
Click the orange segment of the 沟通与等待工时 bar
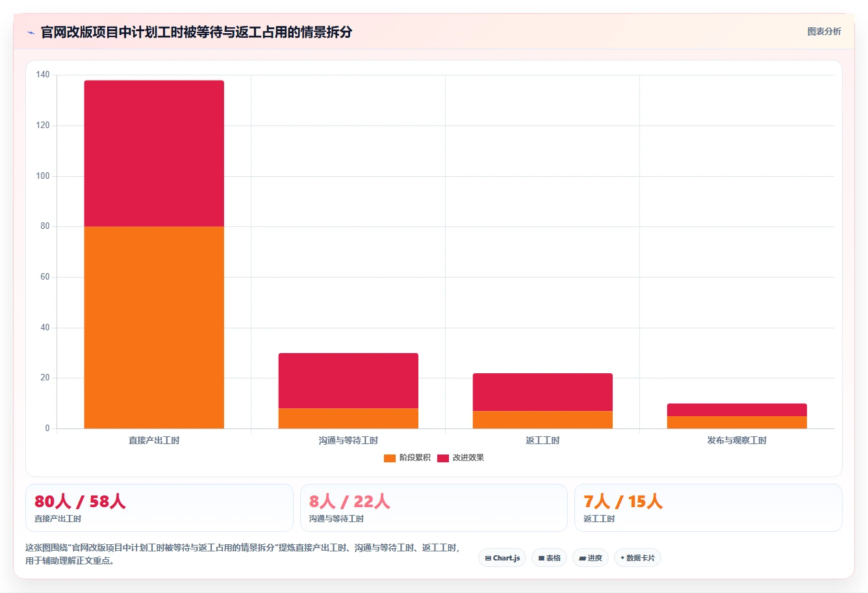click(x=348, y=418)
